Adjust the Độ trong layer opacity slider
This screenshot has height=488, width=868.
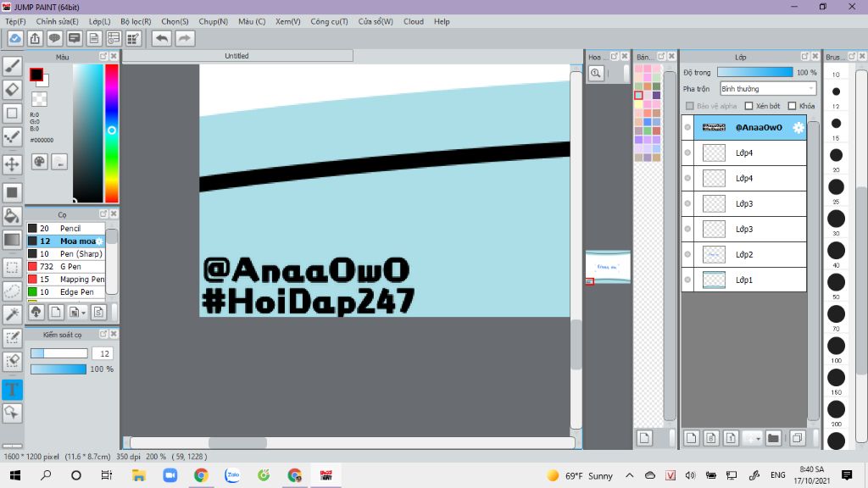click(754, 73)
